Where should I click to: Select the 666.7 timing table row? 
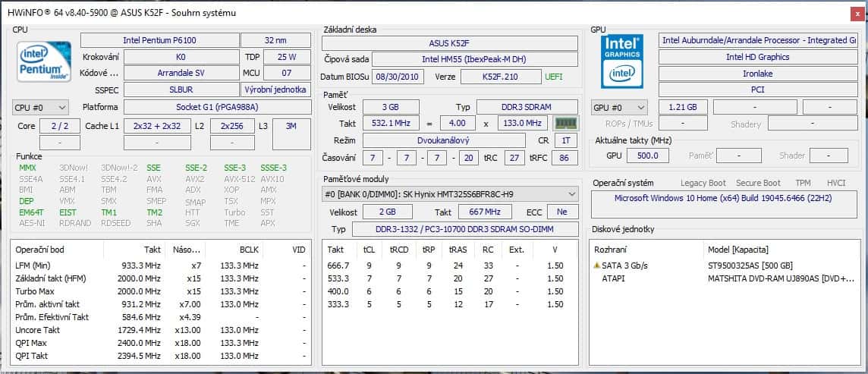(x=449, y=266)
